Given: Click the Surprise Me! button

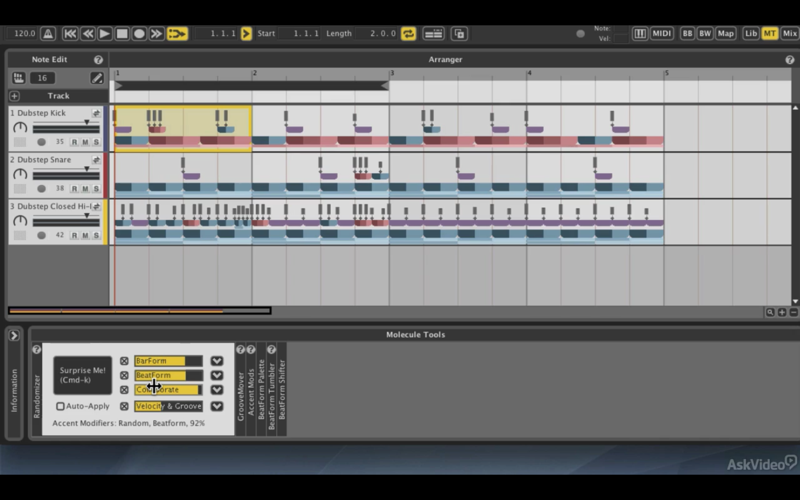Looking at the screenshot, I should [x=83, y=376].
